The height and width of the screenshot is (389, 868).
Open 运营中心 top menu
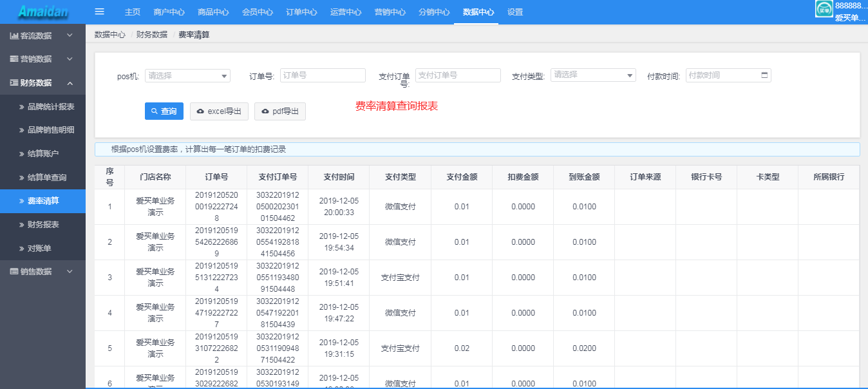pos(346,12)
